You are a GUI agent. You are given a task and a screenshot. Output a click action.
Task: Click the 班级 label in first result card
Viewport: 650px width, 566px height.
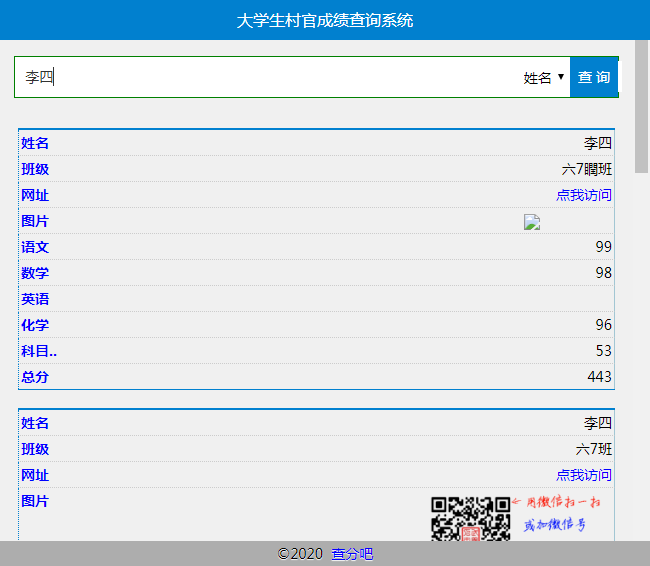click(x=35, y=169)
